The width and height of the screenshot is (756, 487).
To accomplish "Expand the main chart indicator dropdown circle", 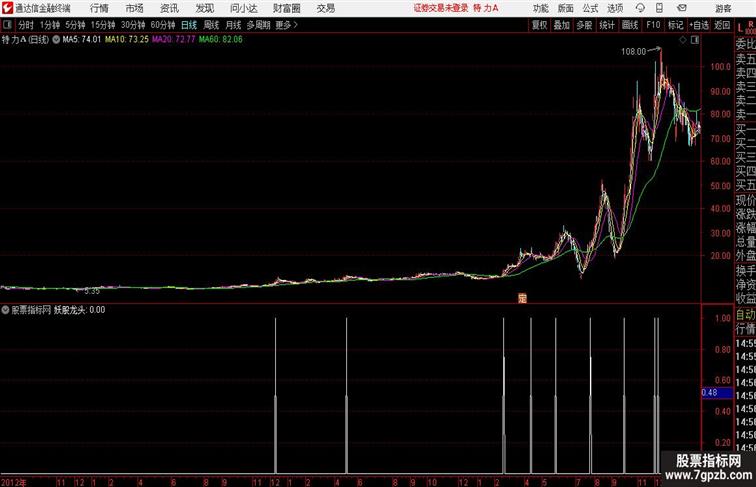I will point(56,40).
